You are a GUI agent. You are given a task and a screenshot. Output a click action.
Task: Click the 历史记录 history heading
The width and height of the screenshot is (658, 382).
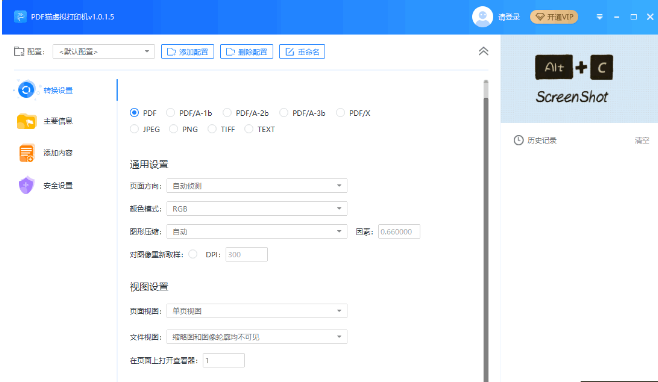542,140
